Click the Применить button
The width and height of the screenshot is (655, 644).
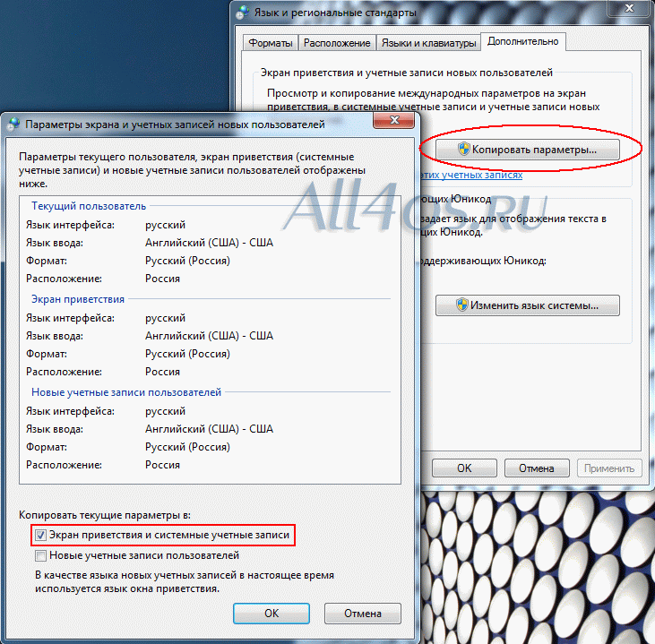click(x=609, y=468)
